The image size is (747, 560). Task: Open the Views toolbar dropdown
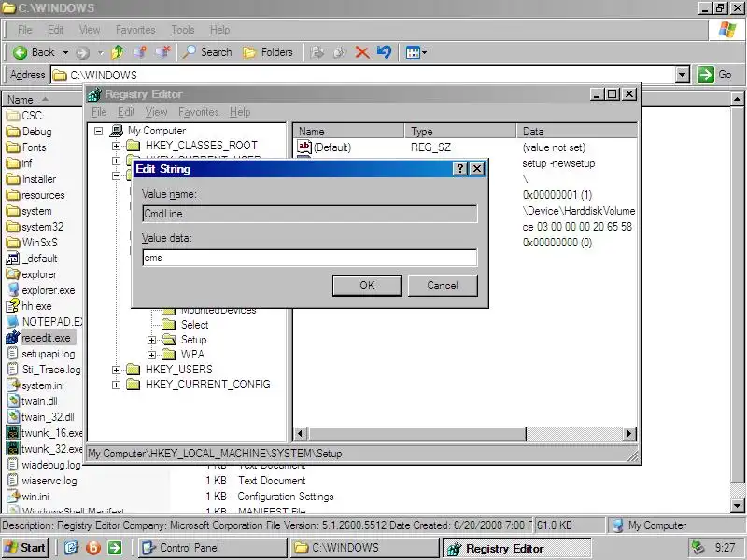(416, 52)
